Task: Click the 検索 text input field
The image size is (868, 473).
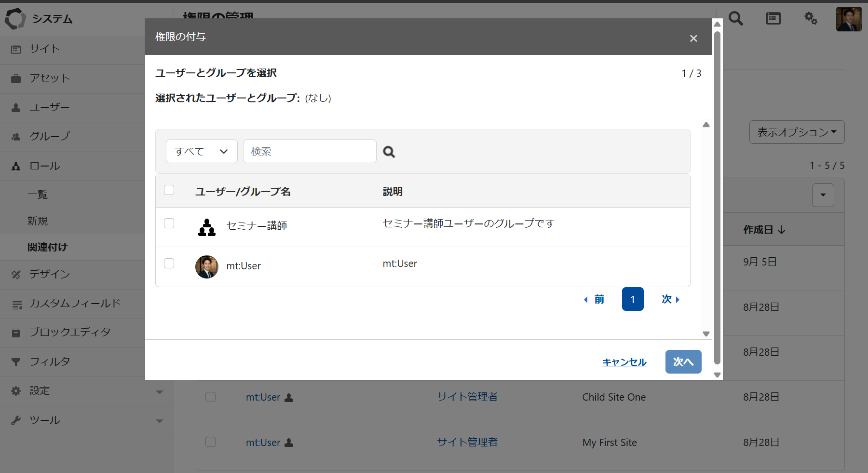Action: click(x=310, y=152)
